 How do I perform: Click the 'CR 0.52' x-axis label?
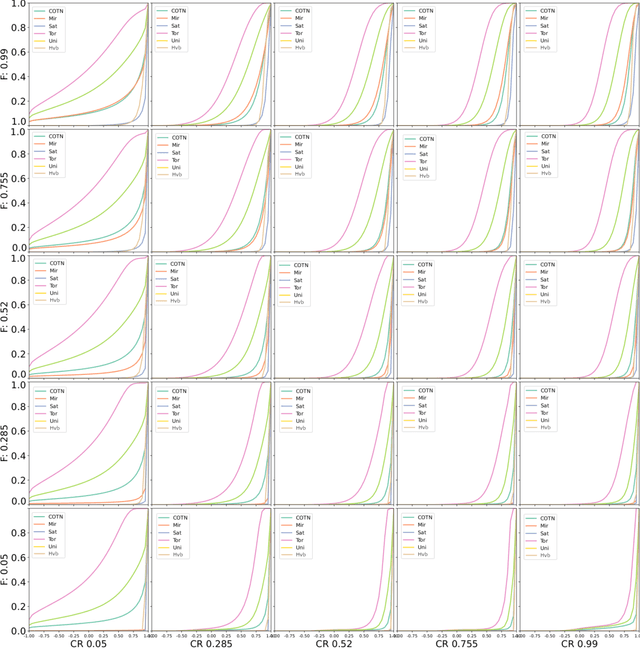[x=334, y=642]
